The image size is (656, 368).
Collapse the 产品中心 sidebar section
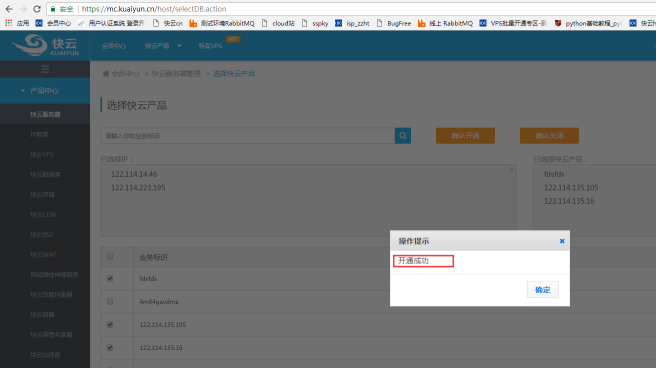45,91
